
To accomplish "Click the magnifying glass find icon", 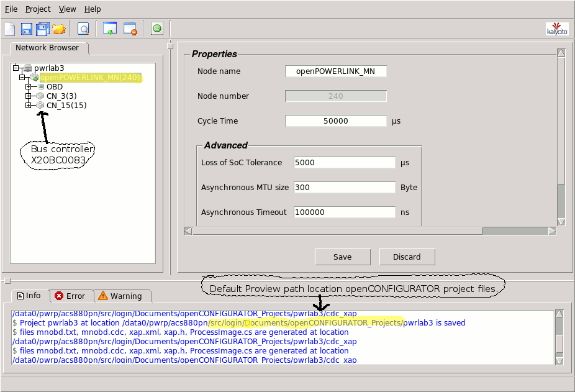I will pos(84,29).
